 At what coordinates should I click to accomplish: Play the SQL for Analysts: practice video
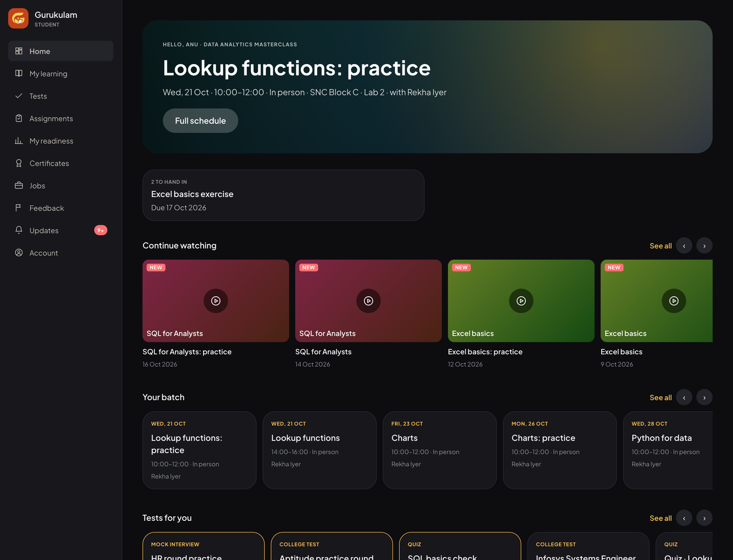click(x=216, y=301)
